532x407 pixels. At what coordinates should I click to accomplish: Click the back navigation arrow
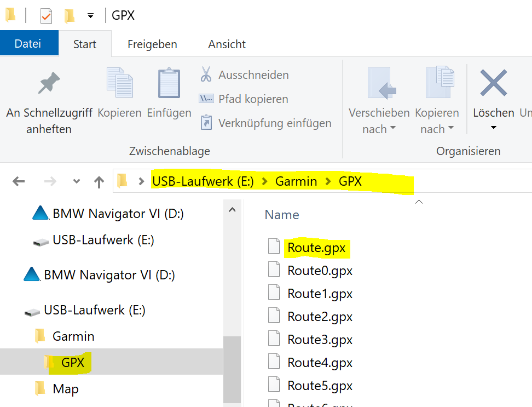19,181
